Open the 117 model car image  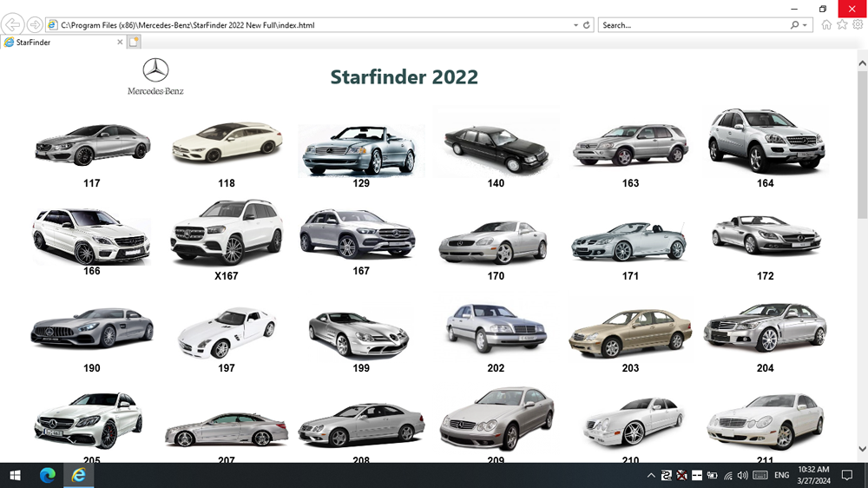pos(93,144)
